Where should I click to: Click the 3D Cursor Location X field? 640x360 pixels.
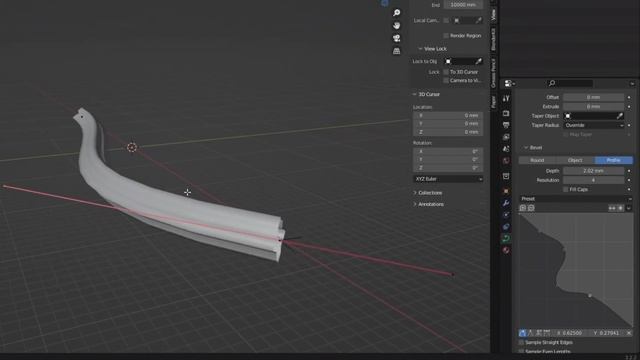click(448, 116)
